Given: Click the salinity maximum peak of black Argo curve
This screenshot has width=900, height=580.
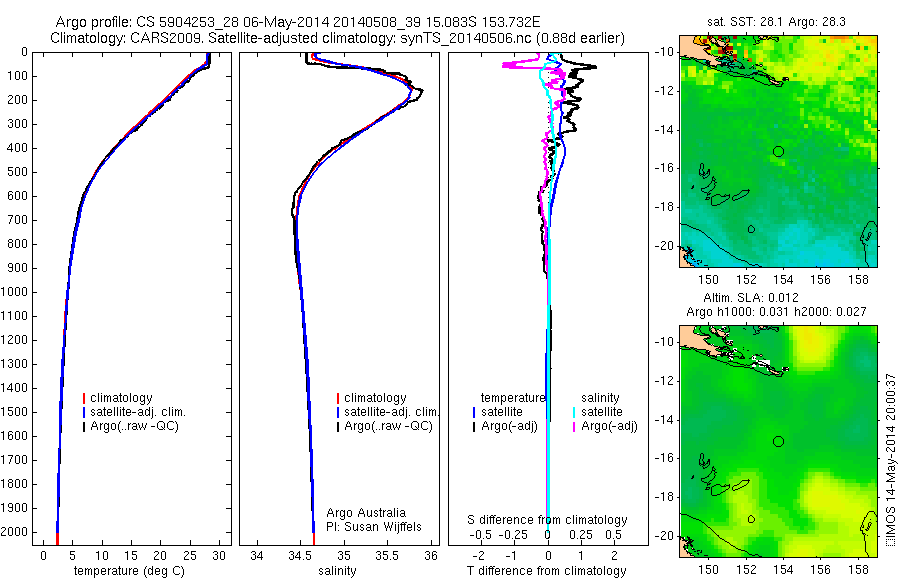Looking at the screenshot, I should (422, 91).
